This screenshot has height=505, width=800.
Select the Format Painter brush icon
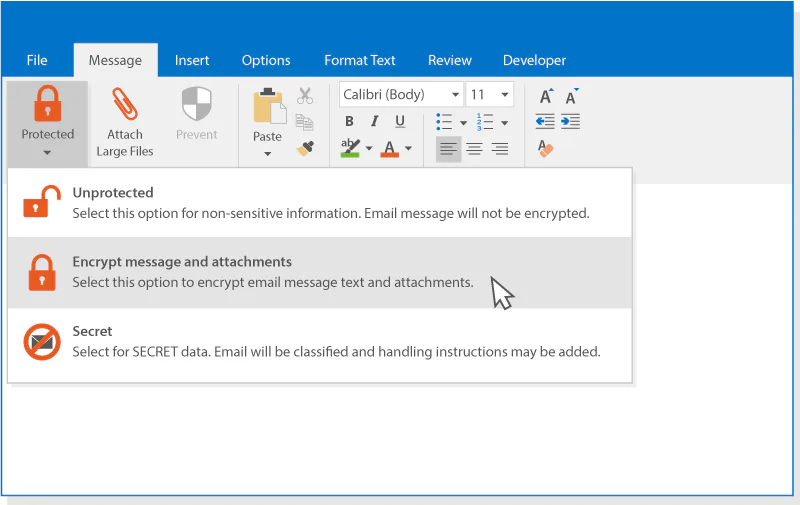[x=305, y=148]
